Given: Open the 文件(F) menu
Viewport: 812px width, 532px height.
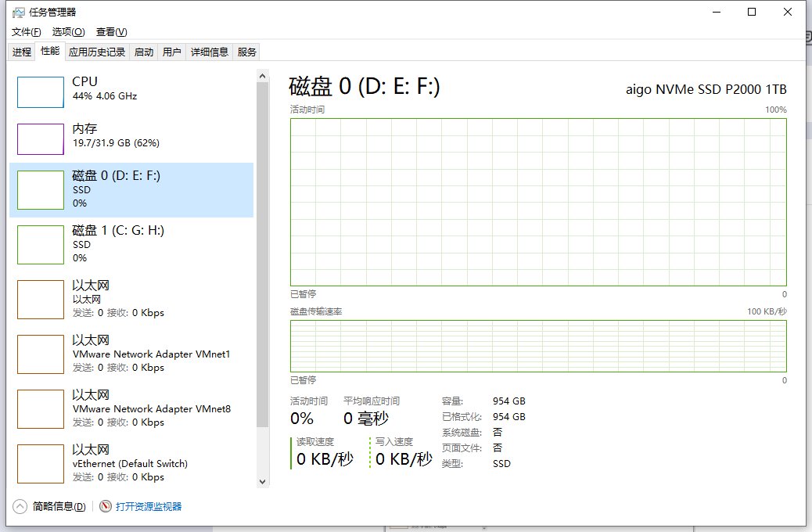Looking at the screenshot, I should pos(26,32).
